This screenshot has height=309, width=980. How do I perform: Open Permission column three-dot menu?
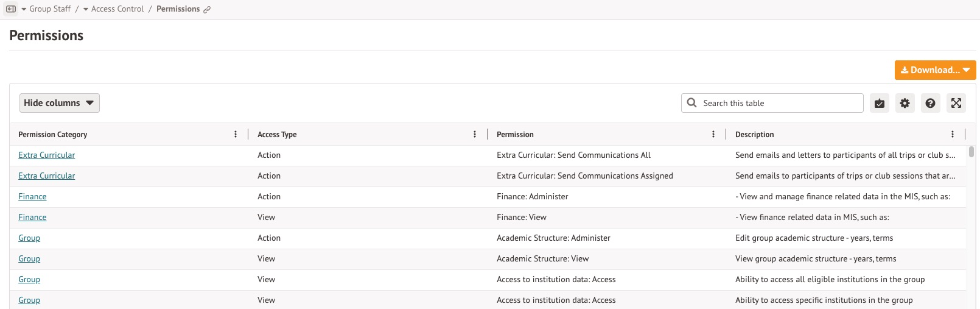tap(713, 134)
